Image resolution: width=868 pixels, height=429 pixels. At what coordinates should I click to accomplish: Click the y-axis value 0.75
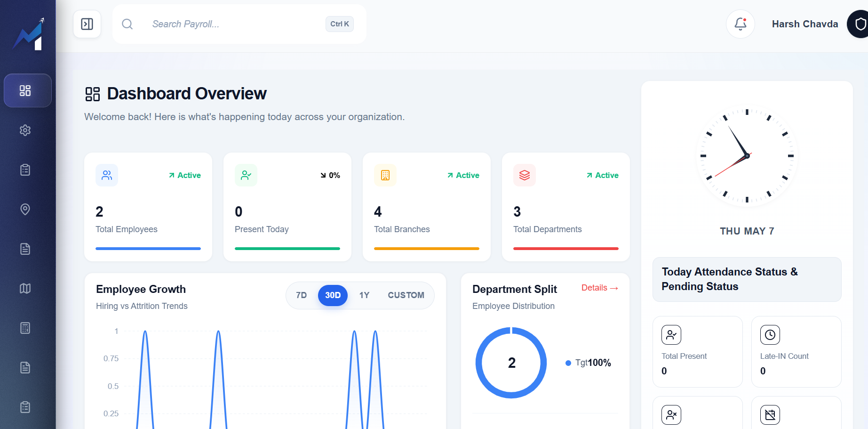(111, 358)
